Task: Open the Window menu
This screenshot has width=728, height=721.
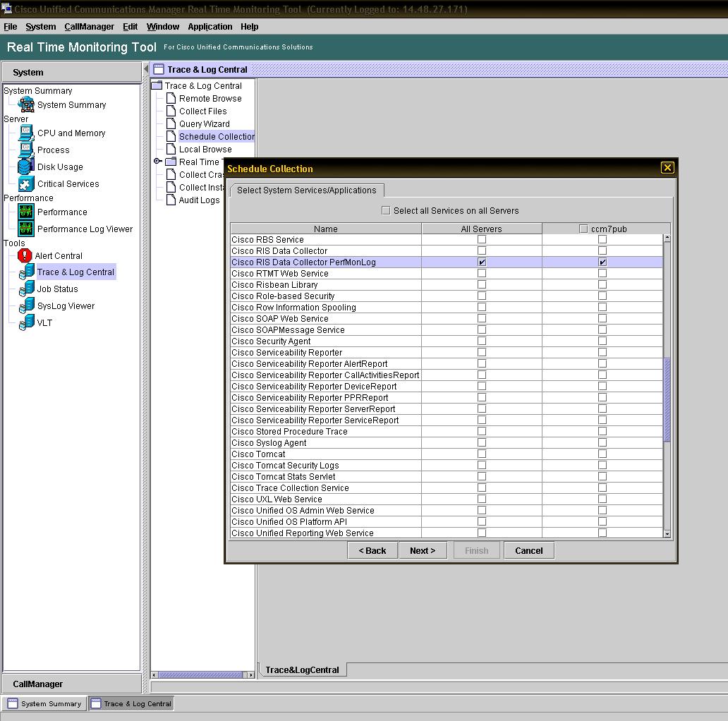Action: pyautogui.click(x=163, y=27)
